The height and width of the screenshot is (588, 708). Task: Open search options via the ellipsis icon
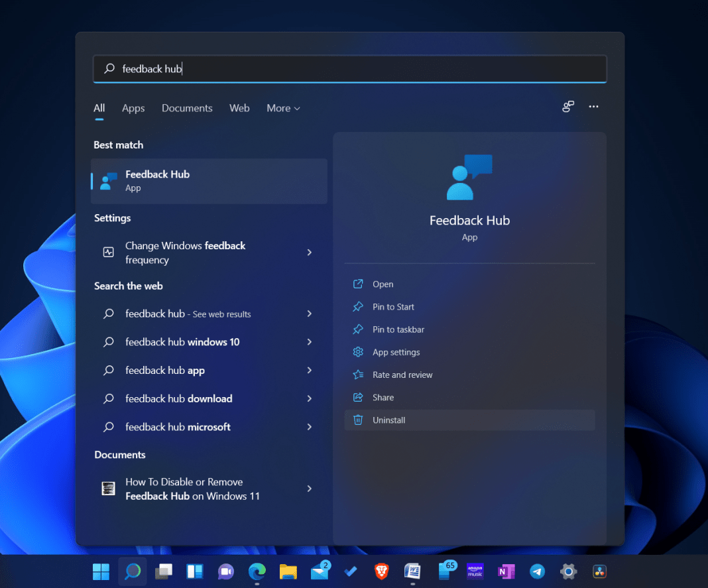(x=593, y=106)
